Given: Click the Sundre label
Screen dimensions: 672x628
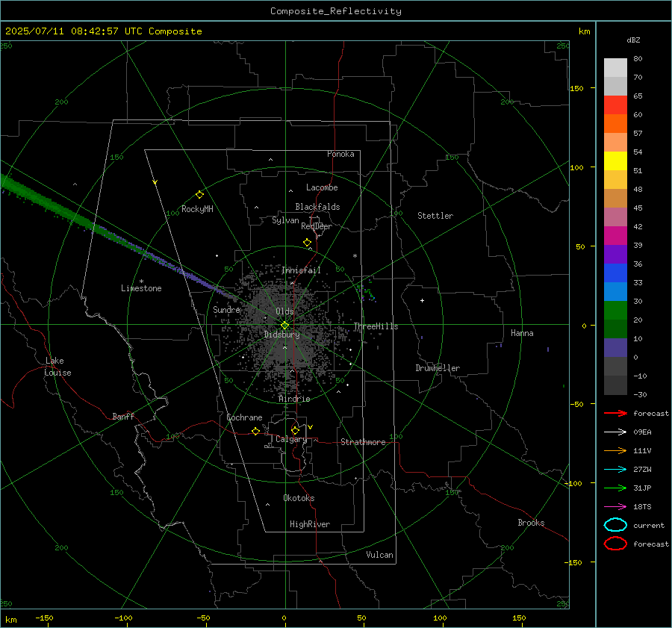Looking at the screenshot, I should coord(226,309).
